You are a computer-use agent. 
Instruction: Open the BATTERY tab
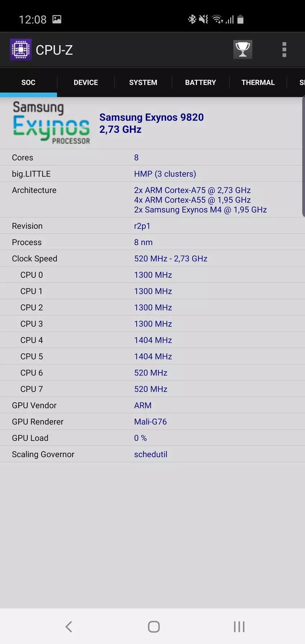pyautogui.click(x=200, y=83)
